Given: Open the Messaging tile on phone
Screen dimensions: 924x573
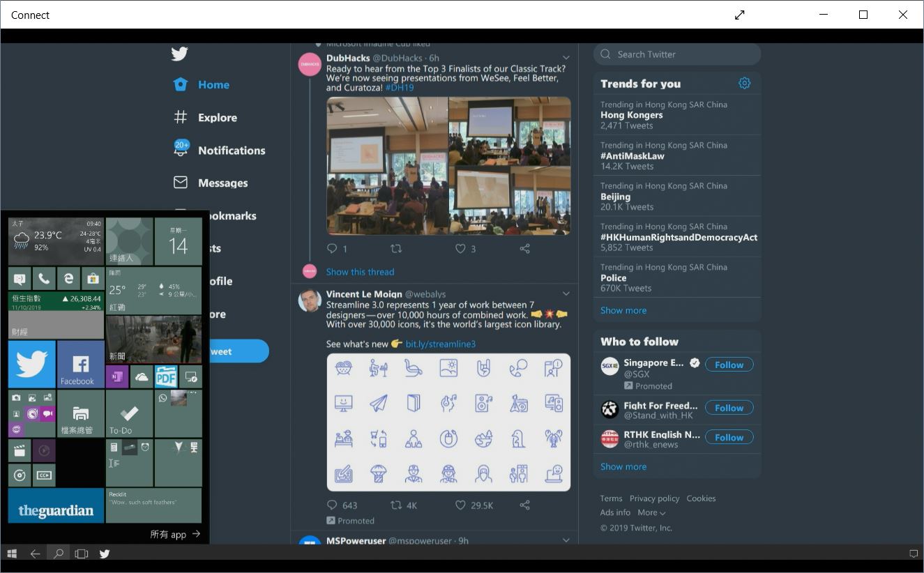Looking at the screenshot, I should (x=20, y=279).
